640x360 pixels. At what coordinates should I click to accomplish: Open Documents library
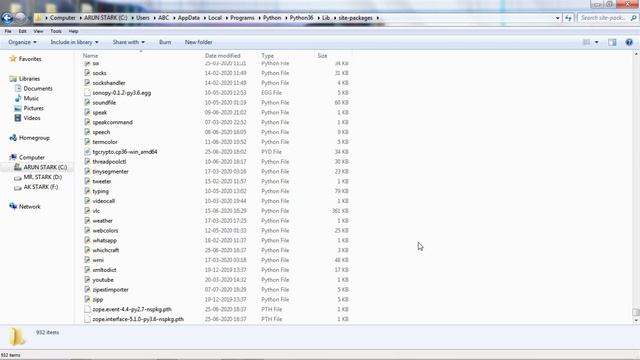pyautogui.click(x=38, y=89)
